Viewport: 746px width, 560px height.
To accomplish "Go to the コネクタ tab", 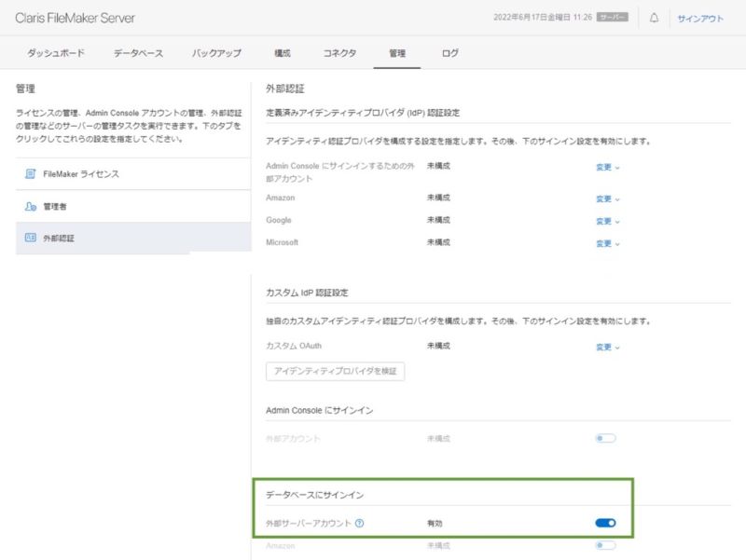I will (x=339, y=53).
